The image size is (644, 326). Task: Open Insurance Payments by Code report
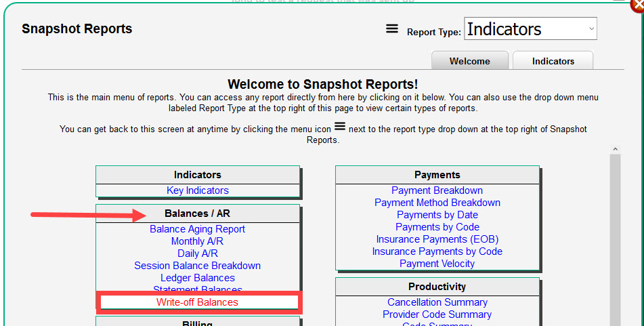tap(437, 251)
